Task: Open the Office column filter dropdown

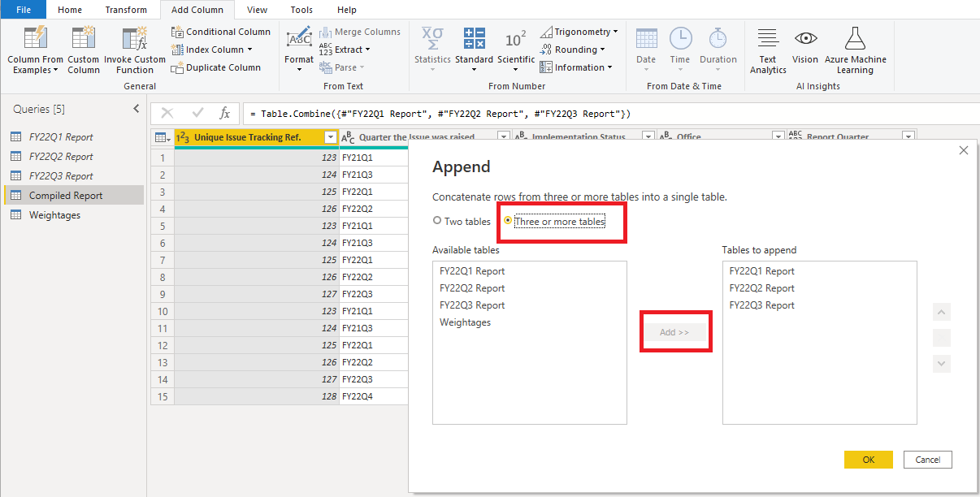Action: coord(778,137)
